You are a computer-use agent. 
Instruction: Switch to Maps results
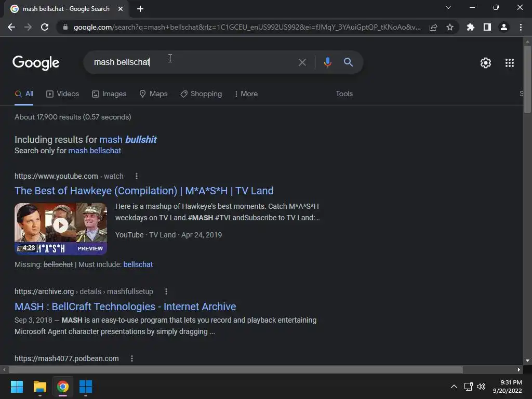point(153,94)
